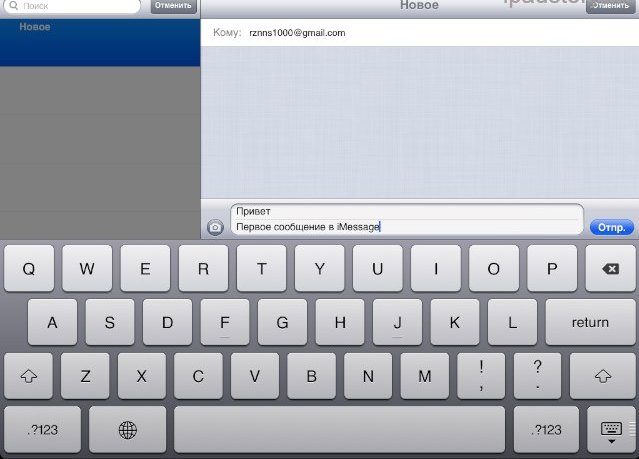639x459 pixels.
Task: Tap the space bar
Action: click(339, 430)
